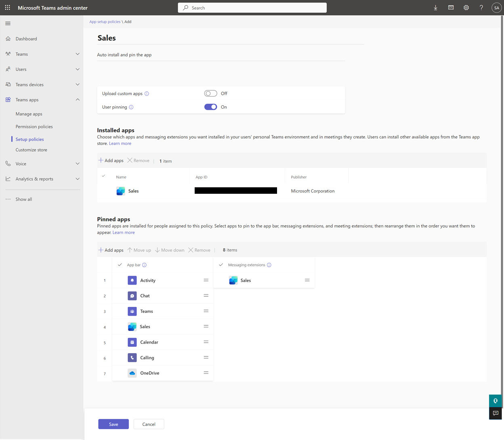The image size is (504, 440).
Task: Cancel the policy changes
Action: coord(149,424)
